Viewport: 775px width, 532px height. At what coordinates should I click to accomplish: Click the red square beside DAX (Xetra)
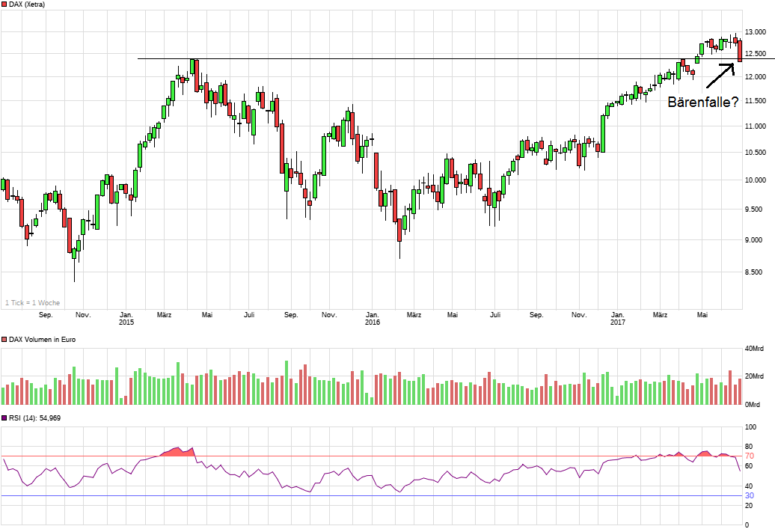(4, 4)
